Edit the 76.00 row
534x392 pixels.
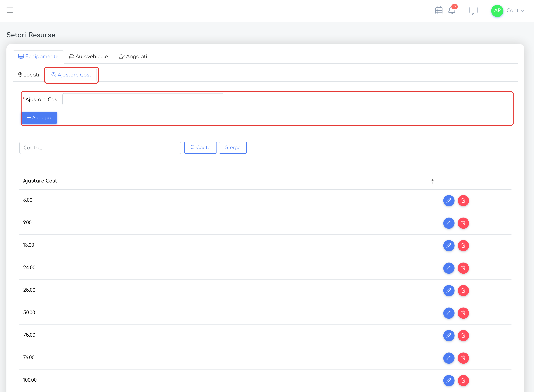[448, 358]
